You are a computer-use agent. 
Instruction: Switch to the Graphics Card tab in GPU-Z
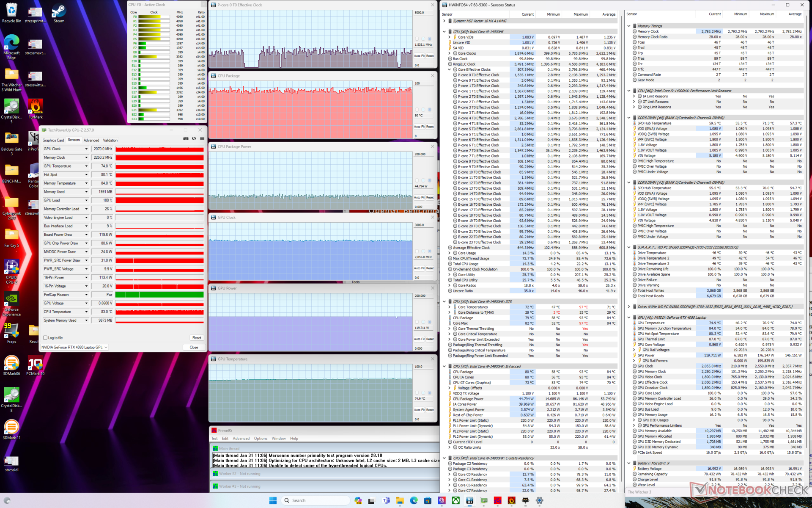tap(53, 140)
